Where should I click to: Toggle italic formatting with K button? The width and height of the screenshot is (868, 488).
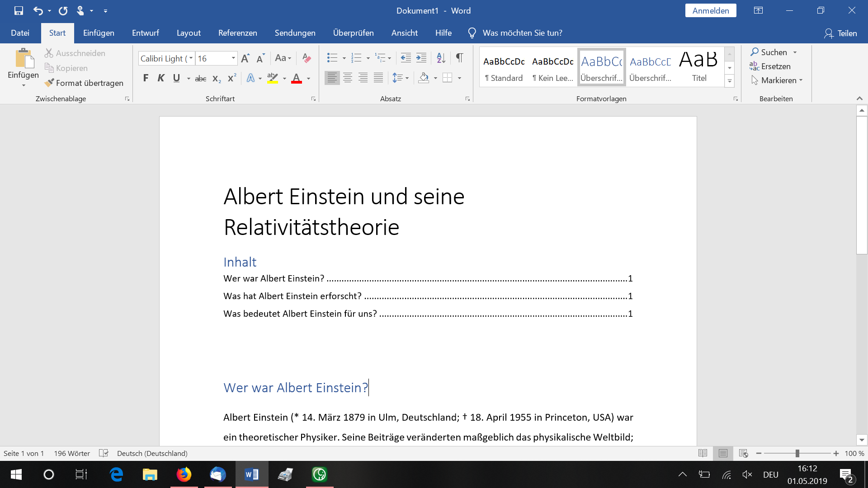click(x=161, y=78)
